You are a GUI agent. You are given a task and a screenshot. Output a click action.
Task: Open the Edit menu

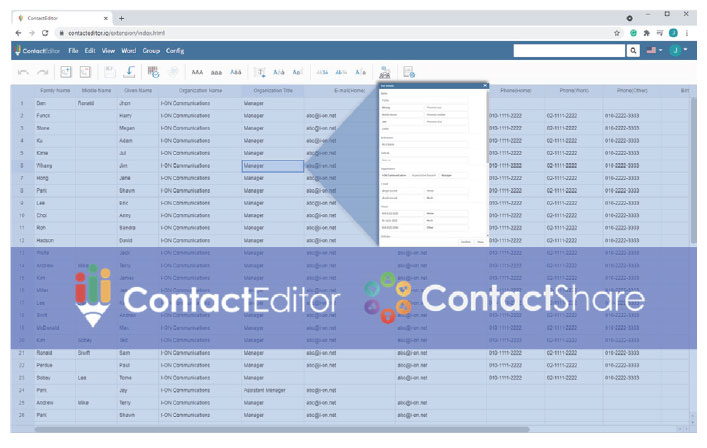pos(90,51)
